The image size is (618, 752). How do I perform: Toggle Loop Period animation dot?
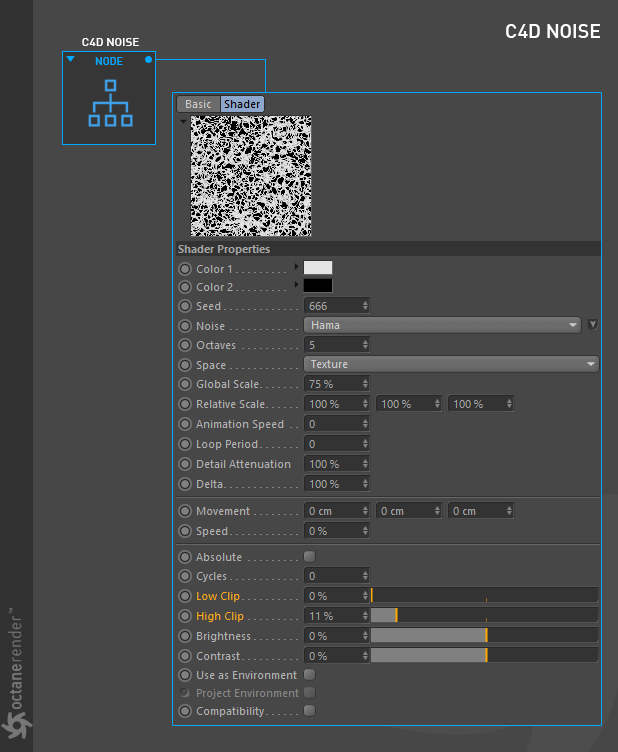pos(185,444)
